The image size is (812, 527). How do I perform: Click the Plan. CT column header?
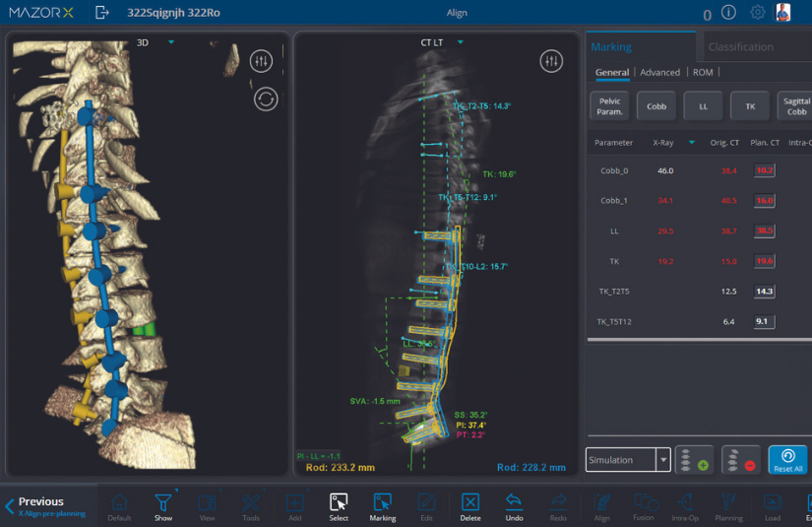point(765,143)
